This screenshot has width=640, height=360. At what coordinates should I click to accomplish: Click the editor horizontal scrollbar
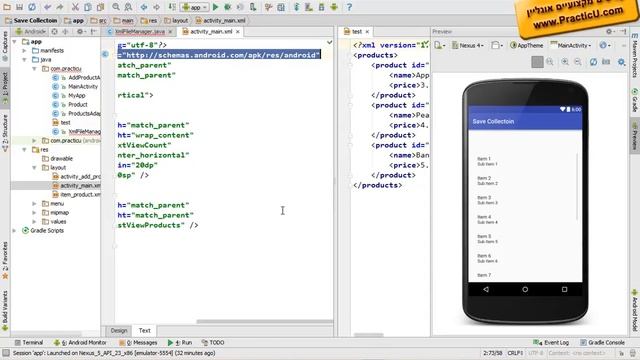pos(264,322)
